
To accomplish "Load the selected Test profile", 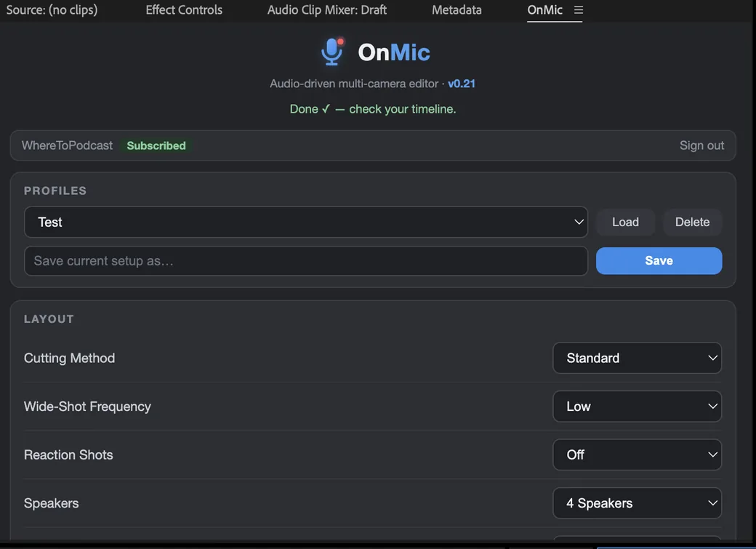I will (625, 222).
